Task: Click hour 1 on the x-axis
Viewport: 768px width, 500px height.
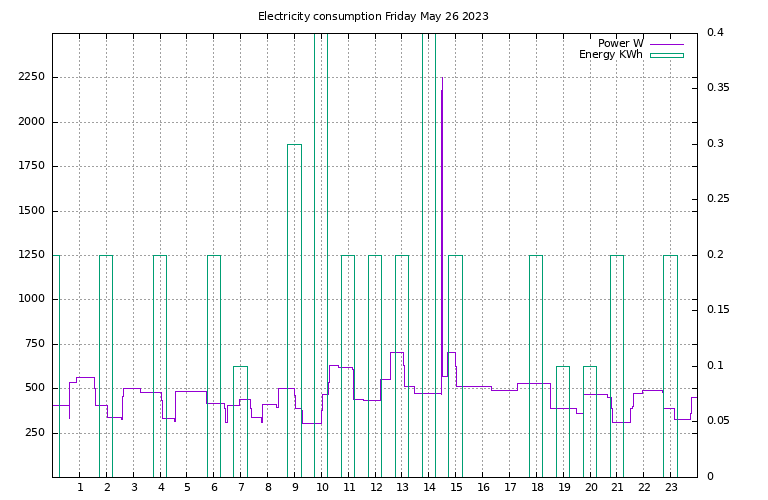Action: [x=80, y=488]
